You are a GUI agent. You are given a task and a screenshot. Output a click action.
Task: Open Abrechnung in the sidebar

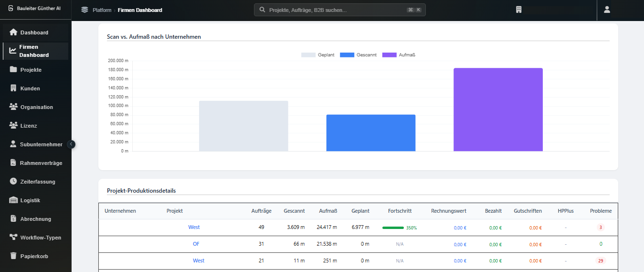tap(36, 219)
